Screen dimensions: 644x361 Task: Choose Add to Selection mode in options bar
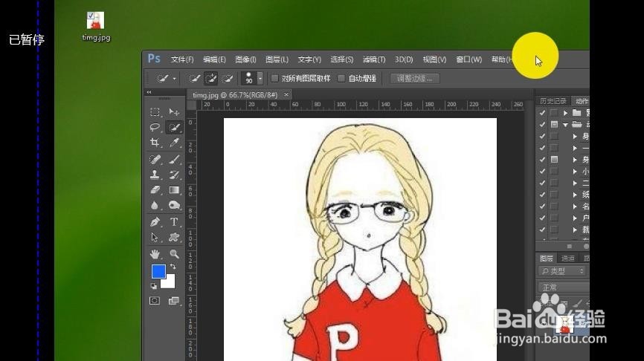(x=210, y=78)
